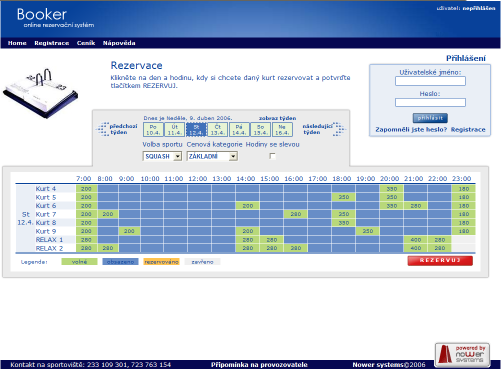Image resolution: width=501 pixels, height=369 pixels.
Task: Select the Po 10.4. day tab
Action: click(153, 130)
